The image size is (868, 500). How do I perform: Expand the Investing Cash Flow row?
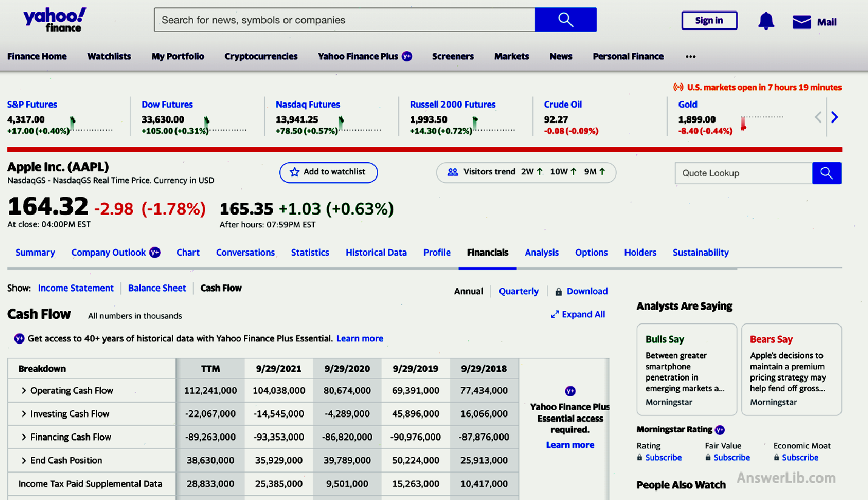(24, 414)
